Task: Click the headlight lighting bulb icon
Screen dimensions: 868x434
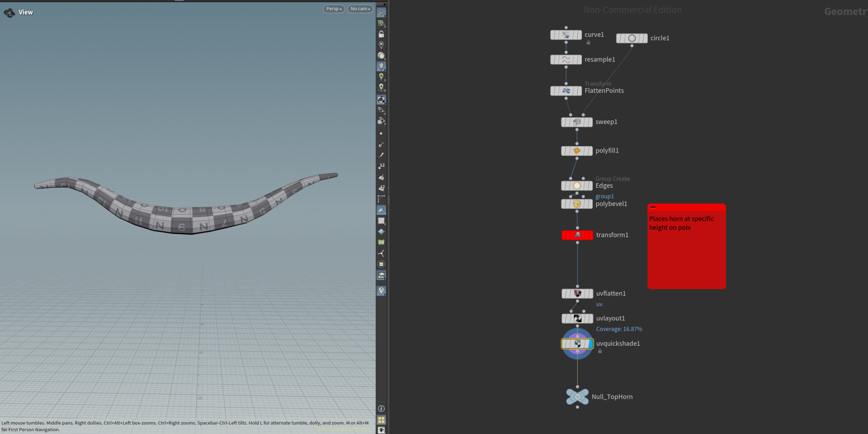Action: 381,66
